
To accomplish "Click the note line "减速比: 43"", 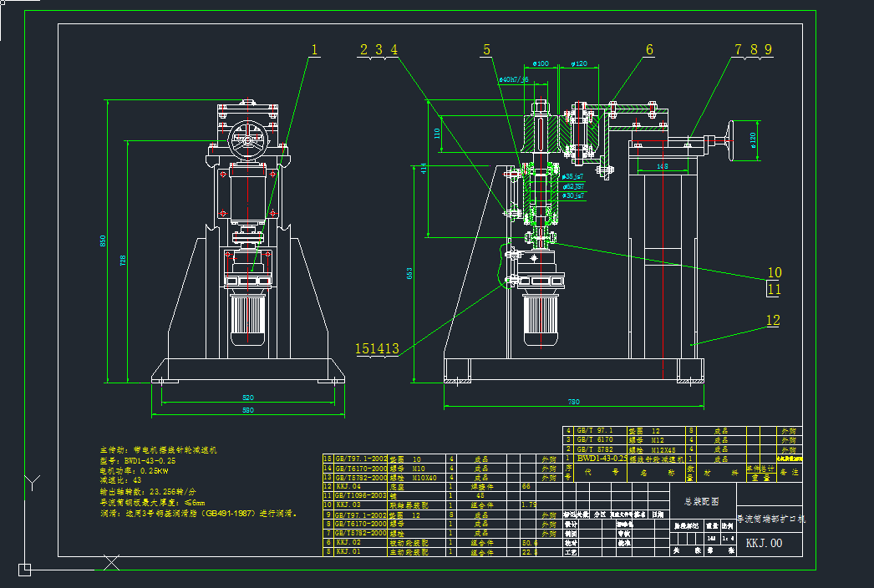I will (121, 480).
